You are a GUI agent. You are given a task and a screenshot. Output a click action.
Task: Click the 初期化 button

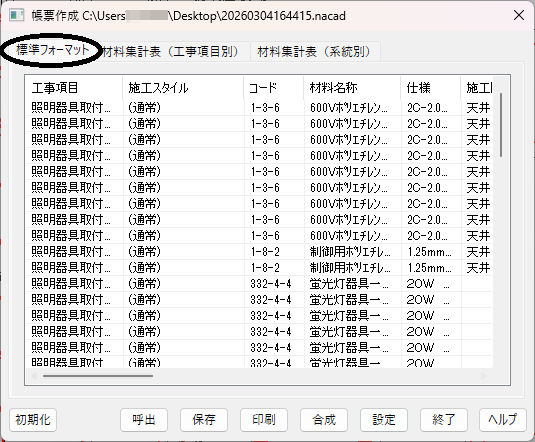click(x=33, y=419)
